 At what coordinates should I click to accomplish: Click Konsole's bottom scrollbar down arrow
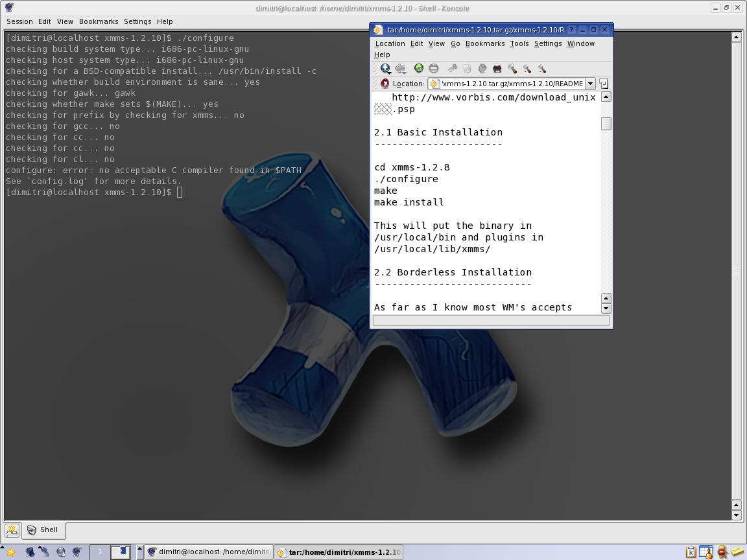coord(736,515)
